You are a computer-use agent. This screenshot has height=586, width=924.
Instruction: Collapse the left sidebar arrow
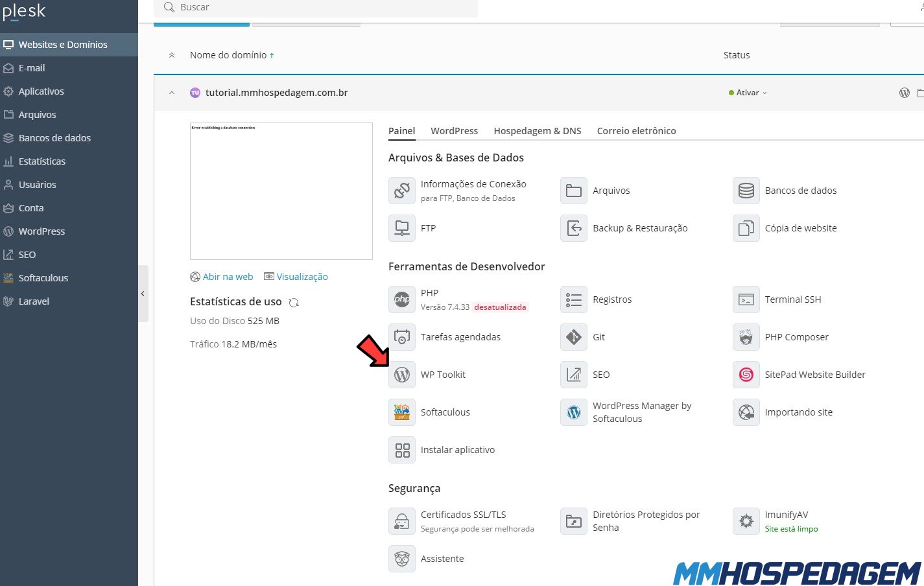[x=143, y=294]
